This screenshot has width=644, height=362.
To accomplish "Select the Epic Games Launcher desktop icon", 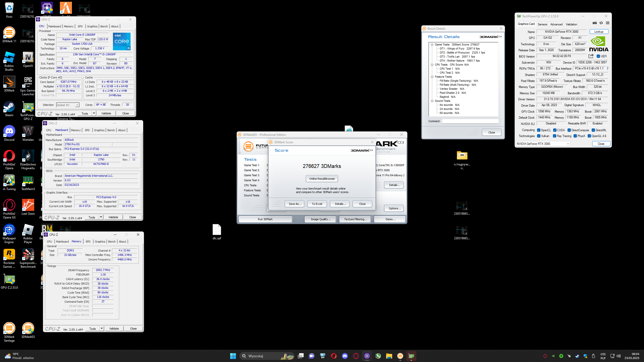I will (x=28, y=86).
